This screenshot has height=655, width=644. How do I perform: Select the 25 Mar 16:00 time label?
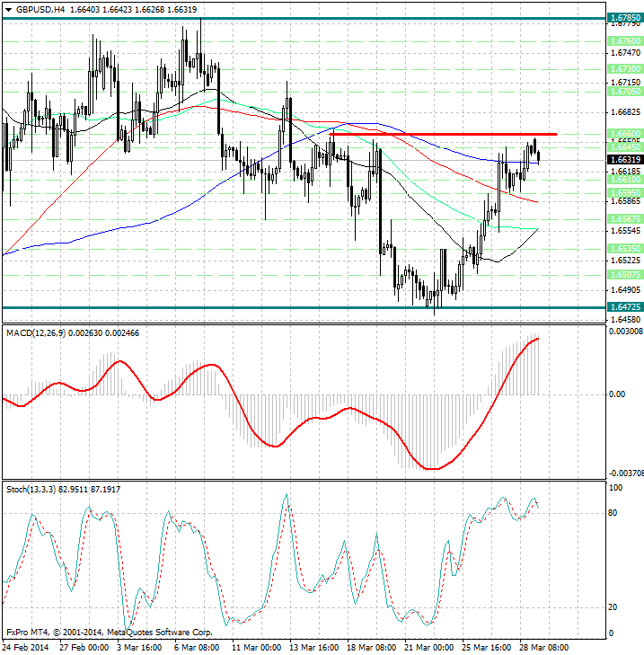click(x=487, y=648)
